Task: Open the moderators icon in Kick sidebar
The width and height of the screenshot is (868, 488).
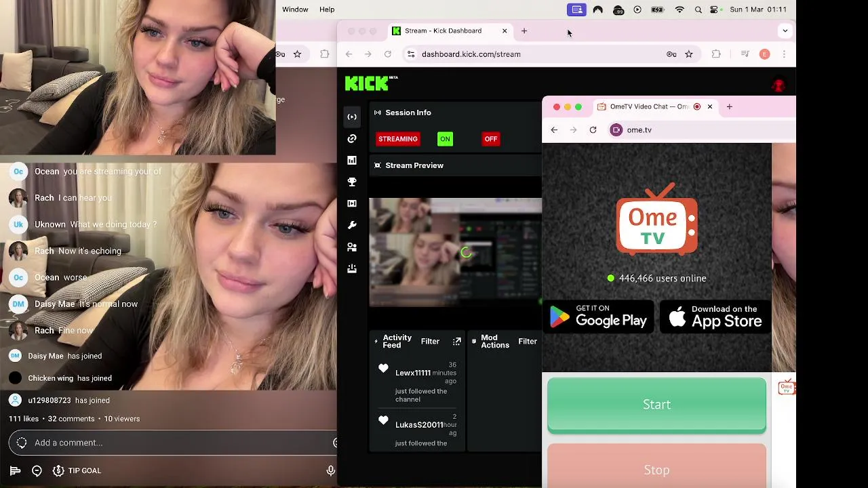Action: [352, 247]
